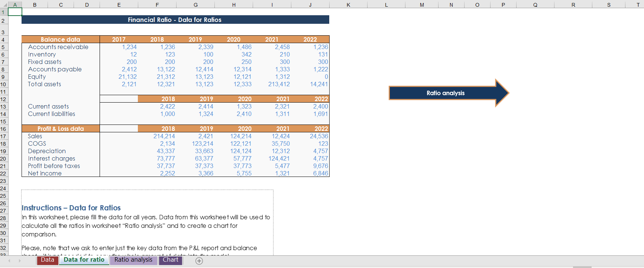644x268 pixels.
Task: Select the 2017 balance year header
Action: click(119, 39)
